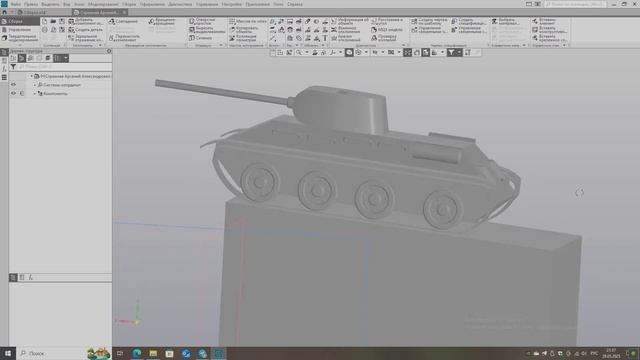Select the Управление toolbar set

point(20,30)
